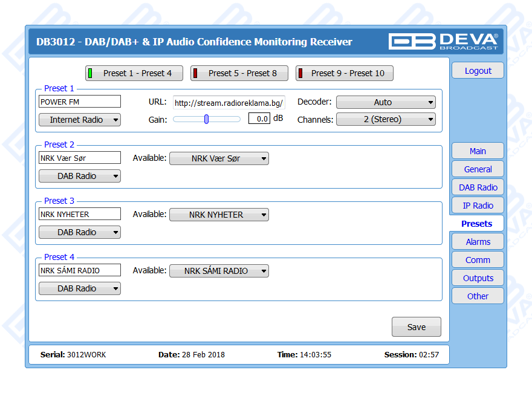Screen dimensions: 532x393
Task: Open Preset 3 Available NRK NYHETER dropdown
Action: click(219, 215)
